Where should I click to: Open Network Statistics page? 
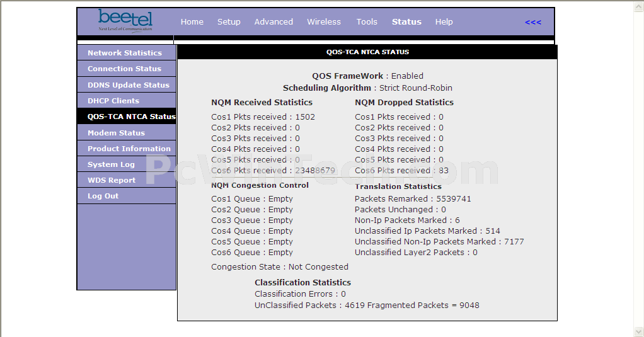127,52
